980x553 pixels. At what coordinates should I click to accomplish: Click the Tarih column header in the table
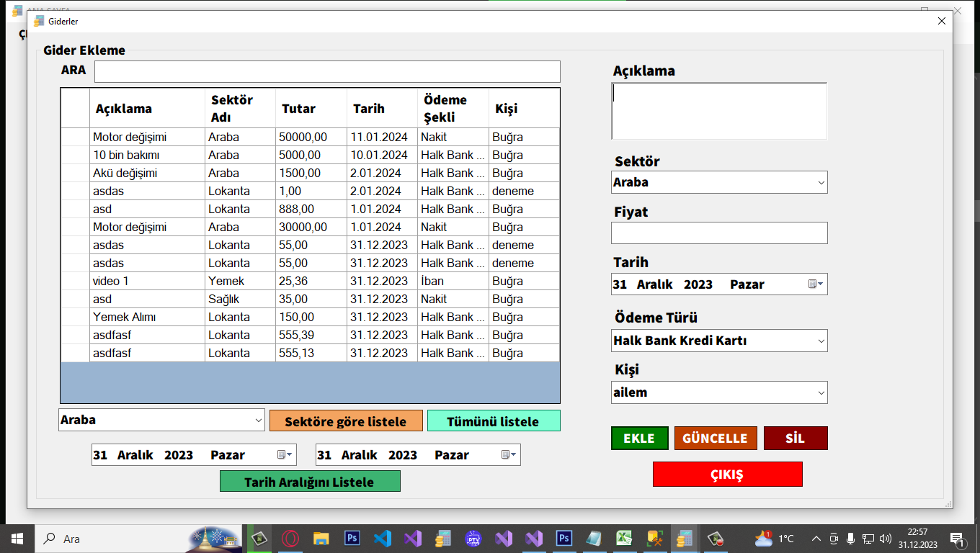coord(368,109)
